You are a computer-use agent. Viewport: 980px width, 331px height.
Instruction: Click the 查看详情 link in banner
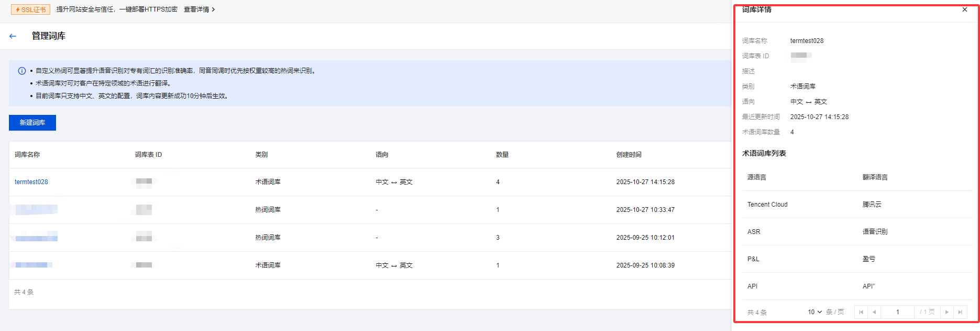(x=199, y=9)
